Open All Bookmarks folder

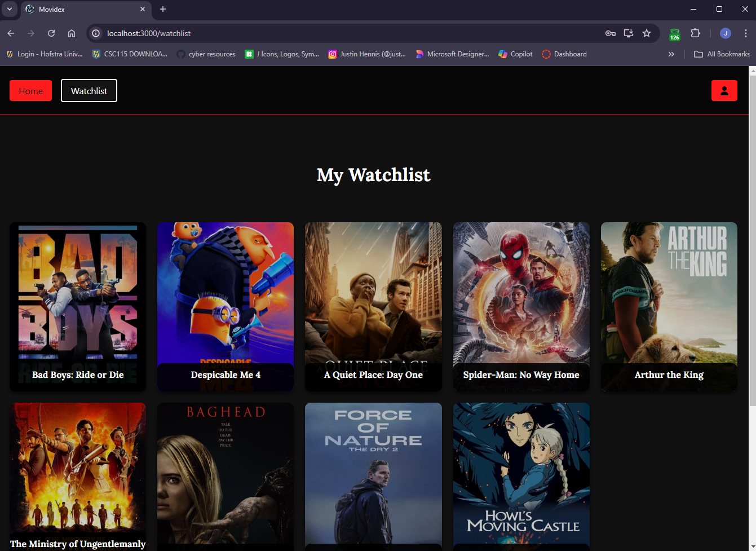[722, 54]
